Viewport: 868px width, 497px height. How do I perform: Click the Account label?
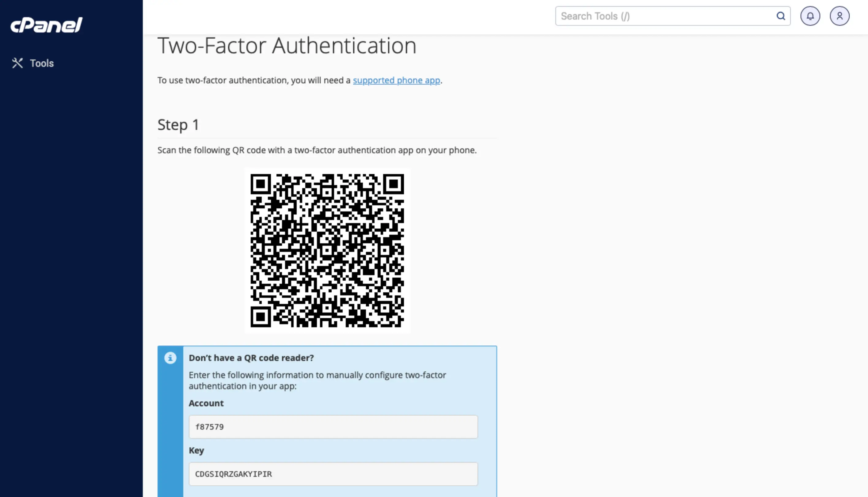click(x=206, y=403)
